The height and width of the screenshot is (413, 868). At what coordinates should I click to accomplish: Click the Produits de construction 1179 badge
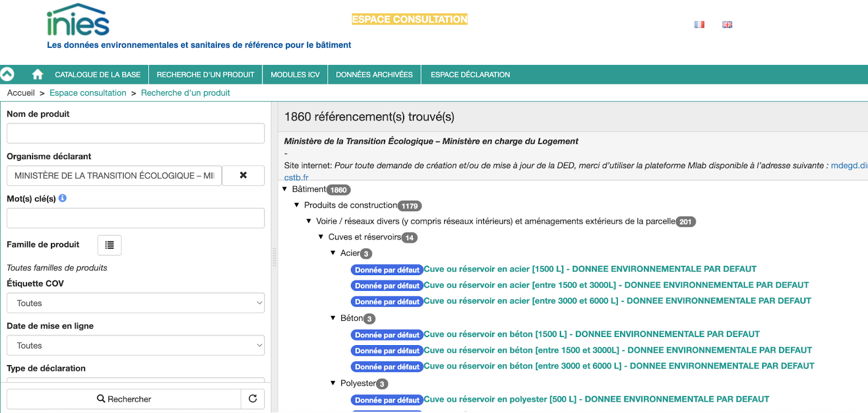[410, 206]
